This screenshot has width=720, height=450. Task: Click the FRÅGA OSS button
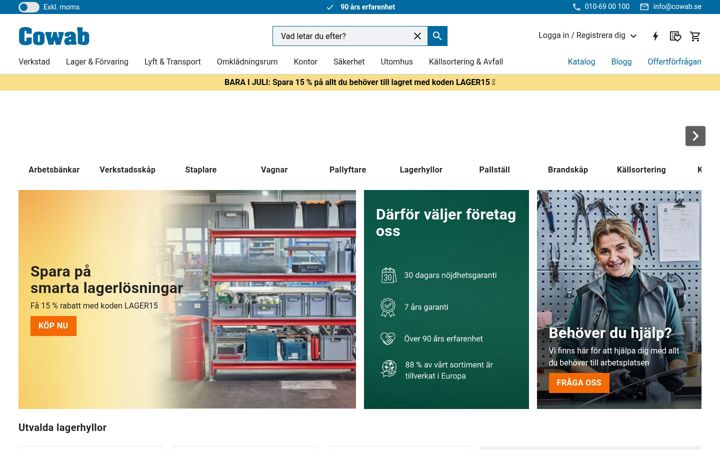point(579,382)
